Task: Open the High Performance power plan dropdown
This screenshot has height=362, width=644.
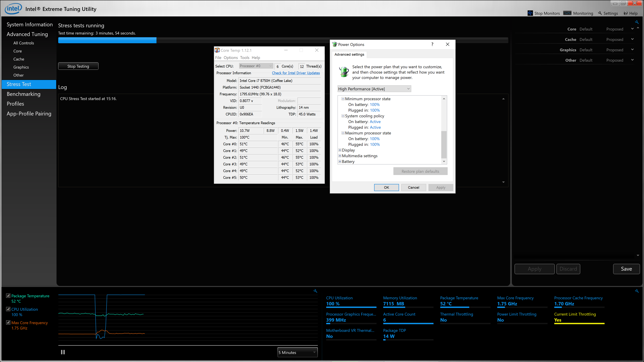Action: pos(374,89)
